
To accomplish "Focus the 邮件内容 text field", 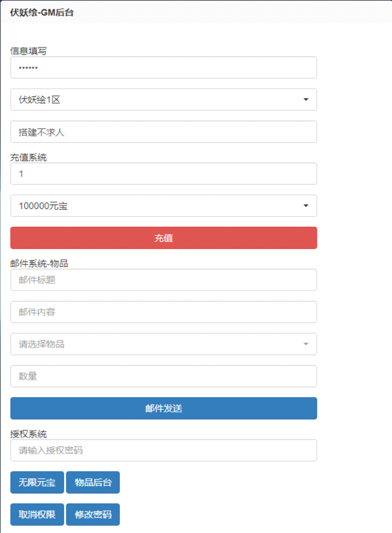I will [163, 312].
